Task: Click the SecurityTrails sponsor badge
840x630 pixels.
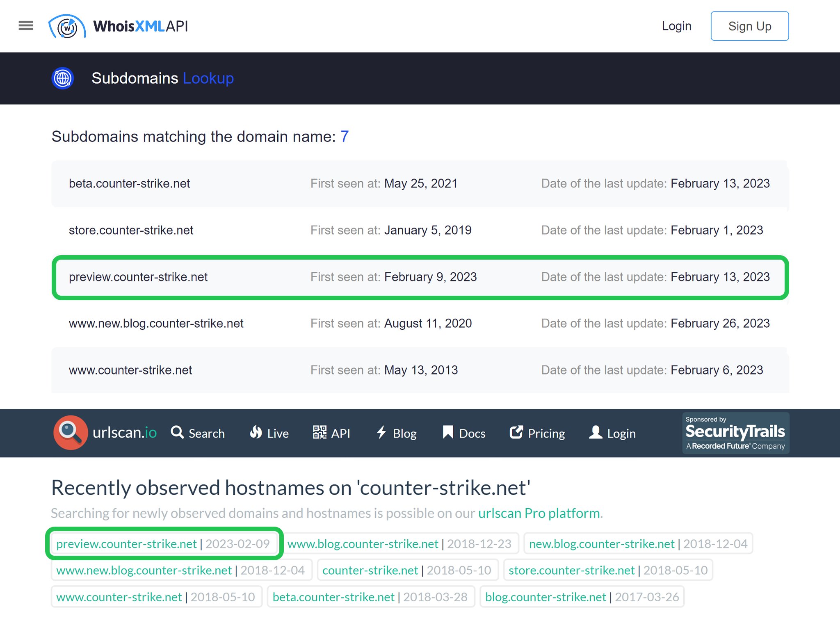Action: (x=736, y=433)
